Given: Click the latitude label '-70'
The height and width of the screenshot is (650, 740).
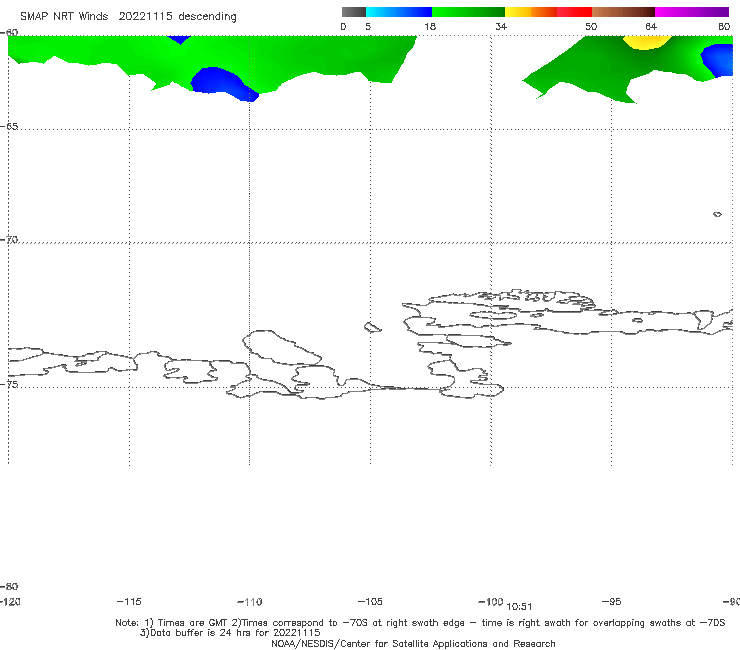Looking at the screenshot, I should coord(9,240).
